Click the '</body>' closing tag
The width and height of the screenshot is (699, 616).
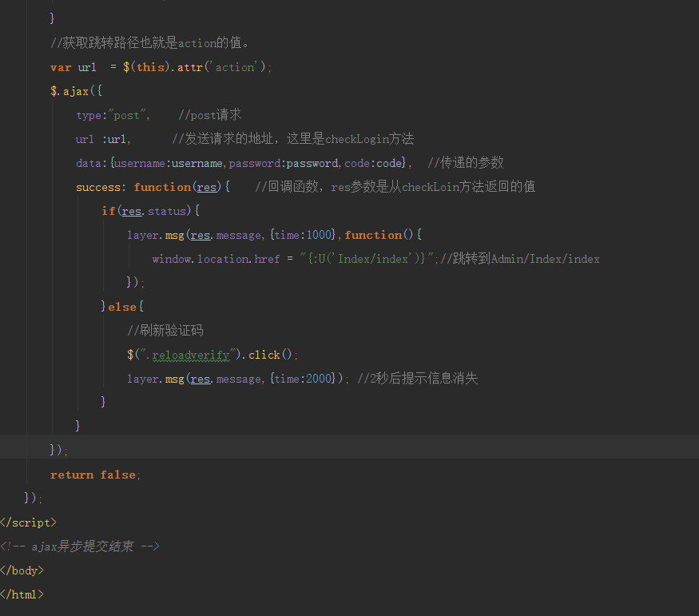click(x=22, y=570)
